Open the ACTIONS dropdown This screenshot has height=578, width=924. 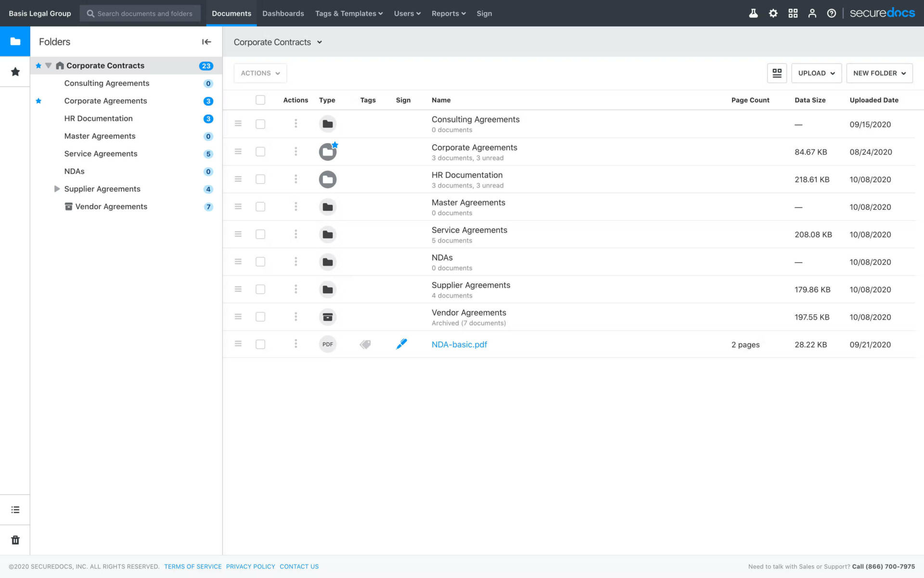[260, 73]
